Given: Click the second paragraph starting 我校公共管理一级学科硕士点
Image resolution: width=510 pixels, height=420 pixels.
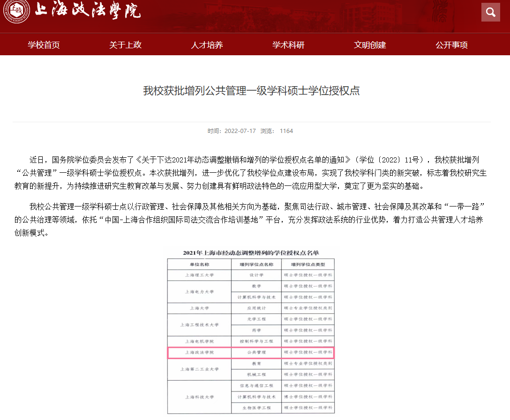Looking at the screenshot, I should 249,220.
